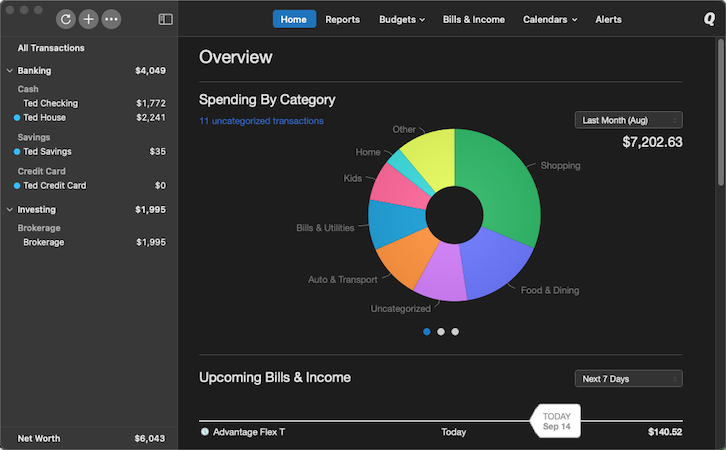Select All Transactions in the sidebar
Image resolution: width=726 pixels, height=450 pixels.
point(51,48)
